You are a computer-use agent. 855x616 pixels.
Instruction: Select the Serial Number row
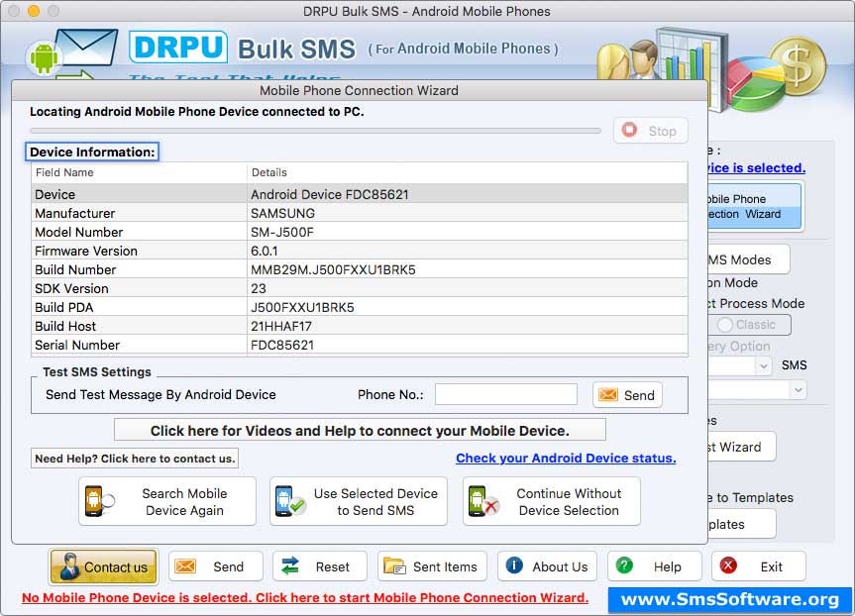360,345
